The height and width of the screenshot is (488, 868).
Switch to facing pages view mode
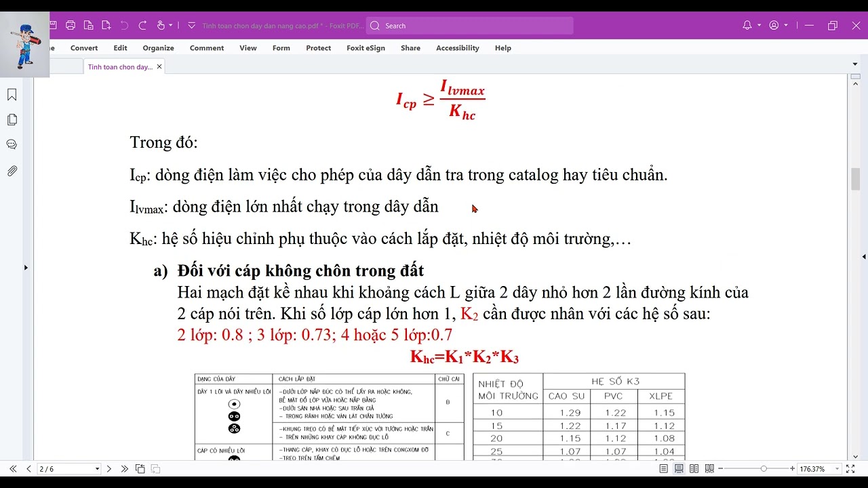[694, 468]
